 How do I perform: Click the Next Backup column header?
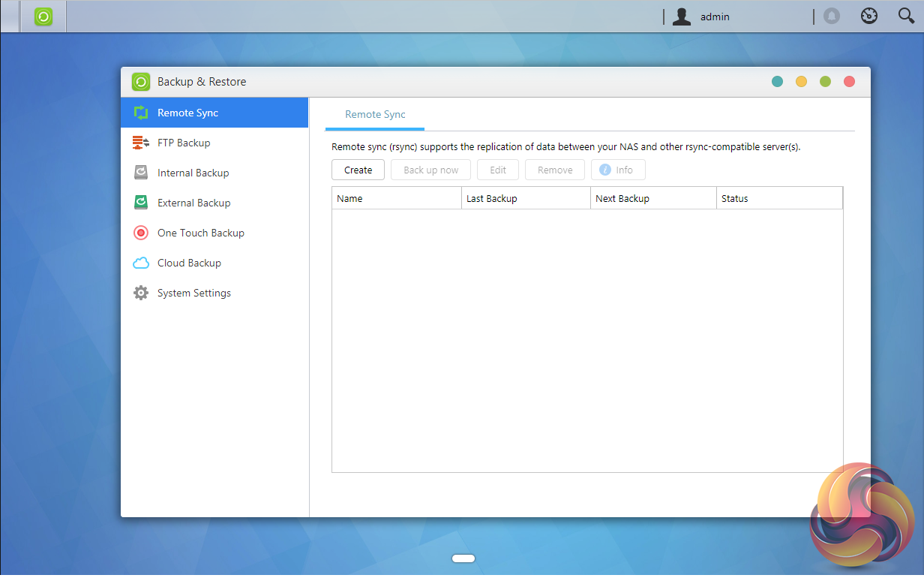[x=653, y=198]
